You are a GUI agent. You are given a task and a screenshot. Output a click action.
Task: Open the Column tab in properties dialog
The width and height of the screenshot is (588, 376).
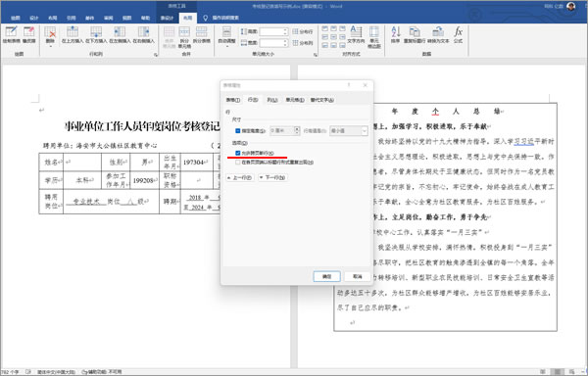coord(272,100)
